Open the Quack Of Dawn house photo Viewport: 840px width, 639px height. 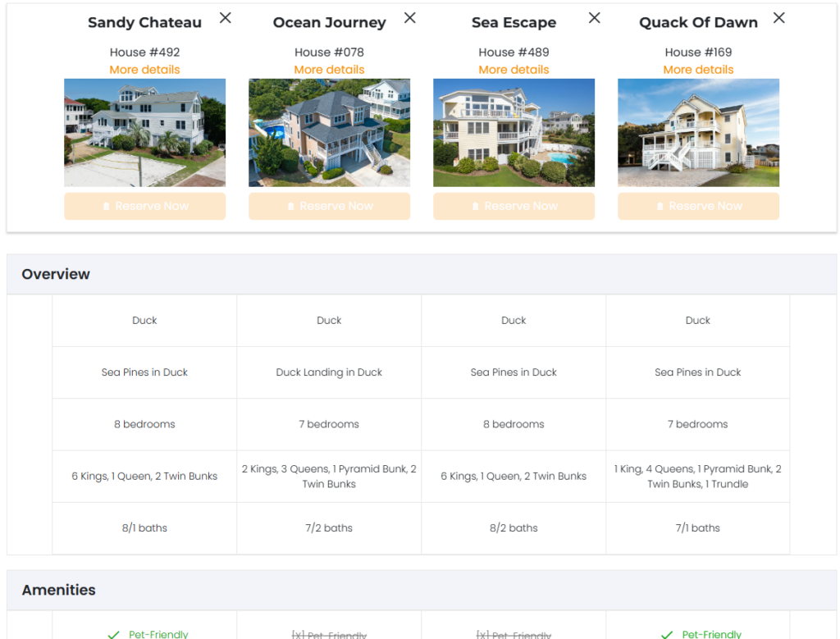click(698, 133)
